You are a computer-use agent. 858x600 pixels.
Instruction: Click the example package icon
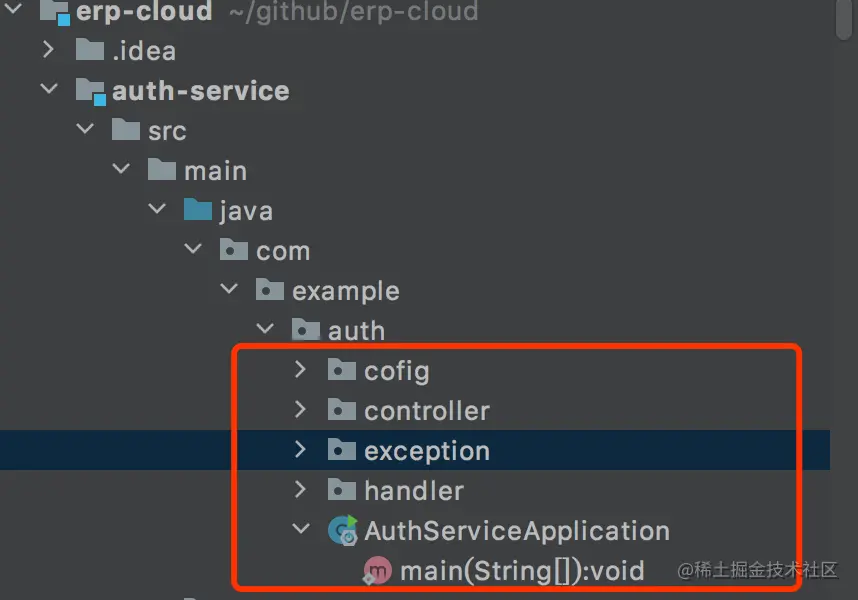[270, 290]
